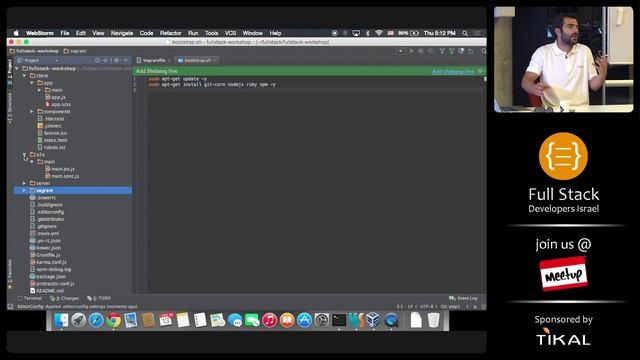Click the Debug icon in toolbar
This screenshot has width=640, height=360.
click(x=421, y=51)
